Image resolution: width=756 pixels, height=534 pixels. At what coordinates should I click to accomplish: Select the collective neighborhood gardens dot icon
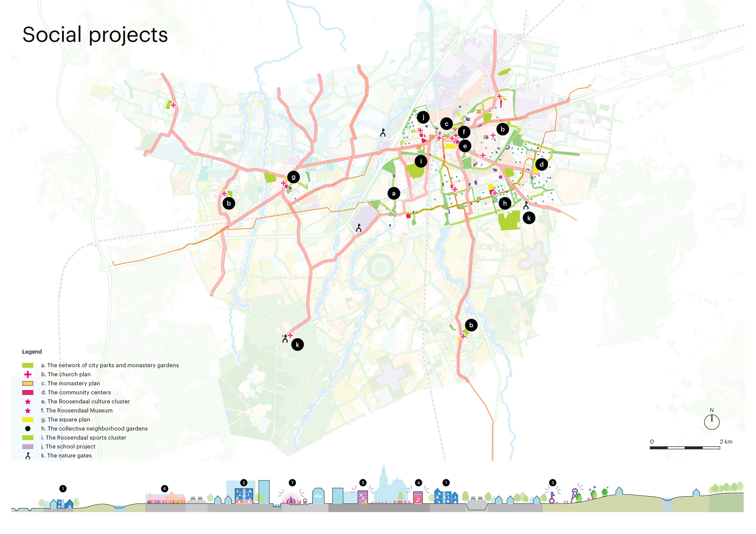point(28,428)
